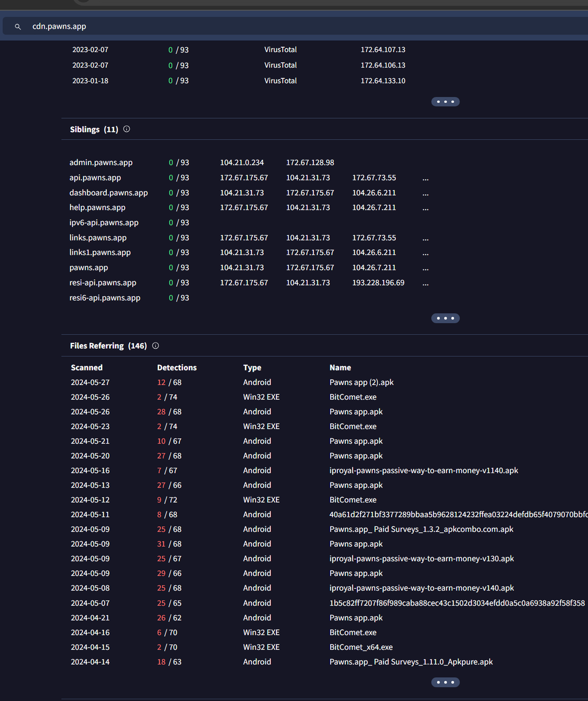Screen dimensions: 588x701
Task: Open iproyal-pawns-passive-way-to-earn-money-v1140.apk
Action: point(424,470)
